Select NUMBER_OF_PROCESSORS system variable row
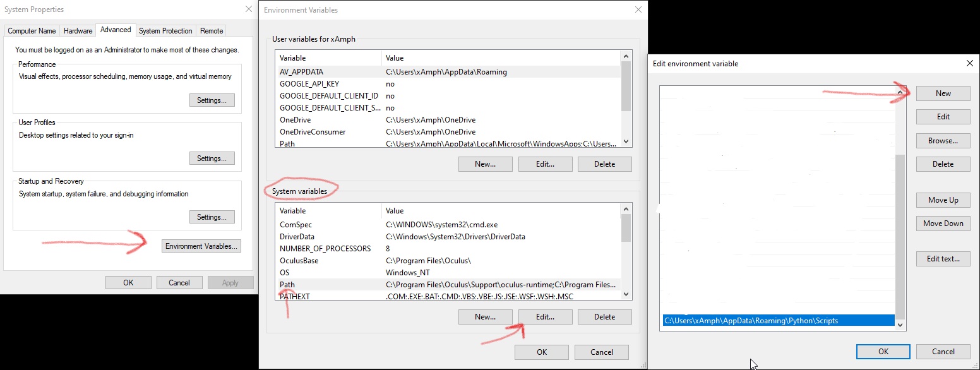The width and height of the screenshot is (980, 370). click(449, 249)
